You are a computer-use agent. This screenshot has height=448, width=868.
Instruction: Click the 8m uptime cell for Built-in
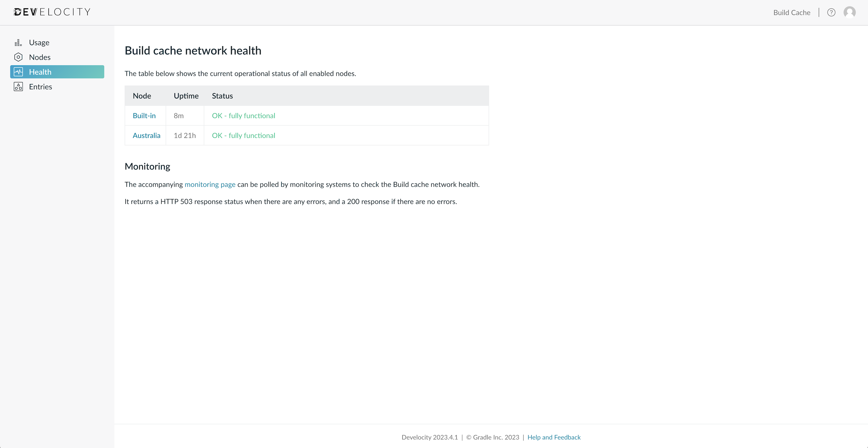pyautogui.click(x=179, y=115)
